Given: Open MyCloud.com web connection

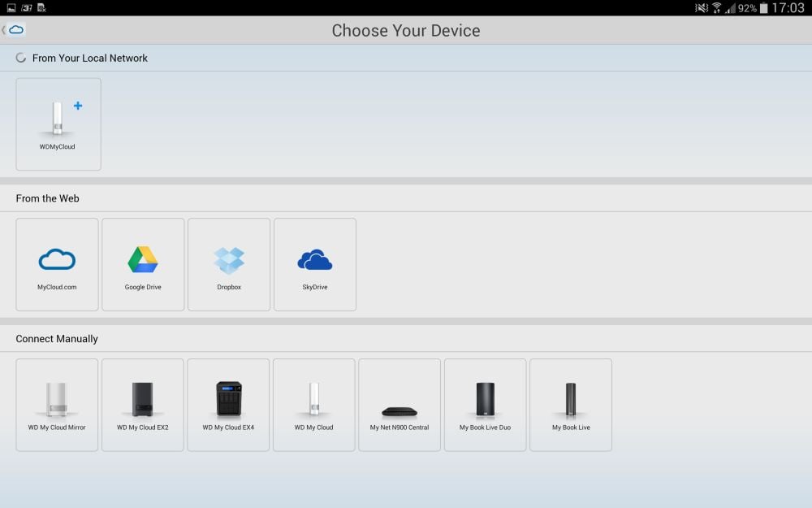Looking at the screenshot, I should coord(57,264).
